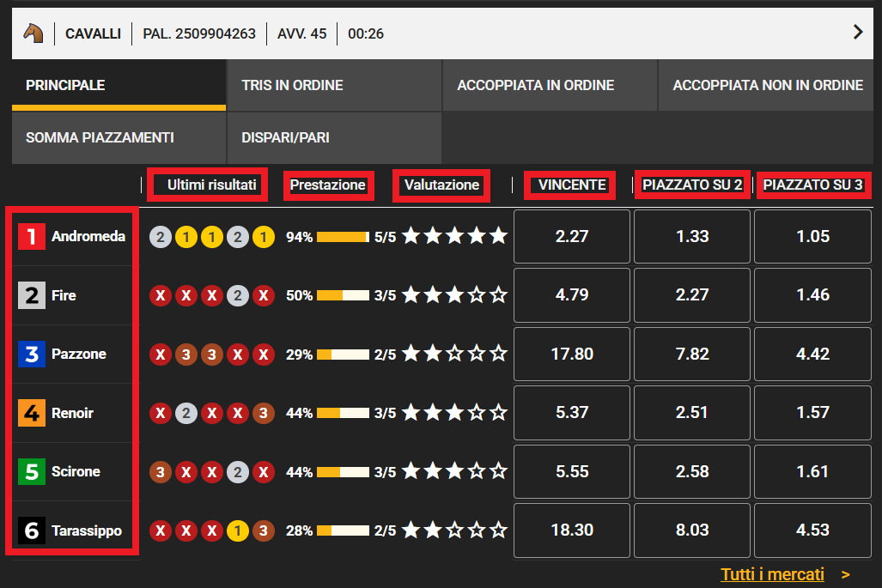Click the Prestazione column header
This screenshot has height=588, width=882.
328,185
